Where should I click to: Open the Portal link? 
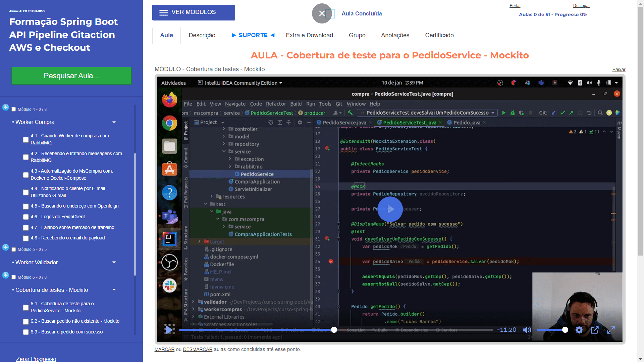(515, 6)
